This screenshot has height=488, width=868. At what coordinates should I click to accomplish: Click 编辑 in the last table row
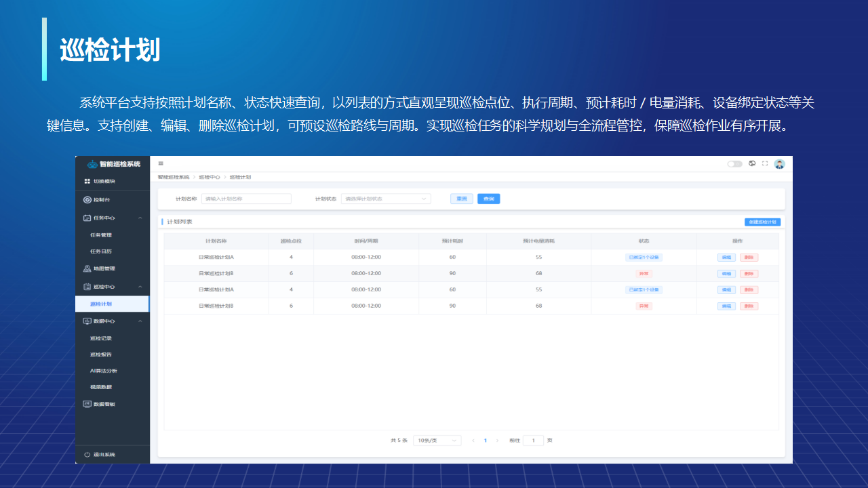point(726,306)
